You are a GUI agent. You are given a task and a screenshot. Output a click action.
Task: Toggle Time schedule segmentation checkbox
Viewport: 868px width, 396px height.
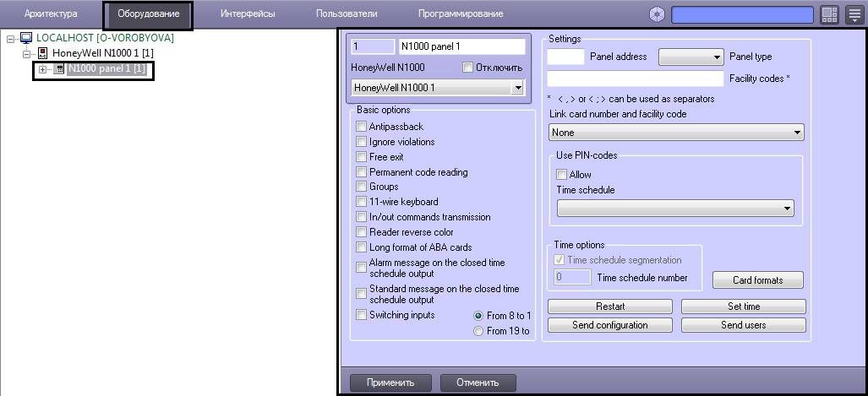[x=560, y=260]
